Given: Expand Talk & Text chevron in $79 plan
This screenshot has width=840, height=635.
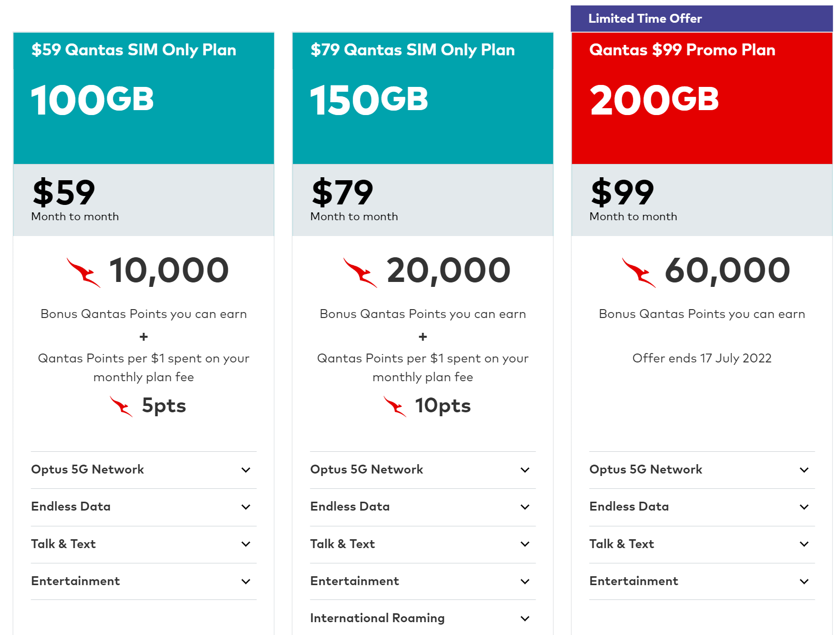Looking at the screenshot, I should tap(525, 544).
